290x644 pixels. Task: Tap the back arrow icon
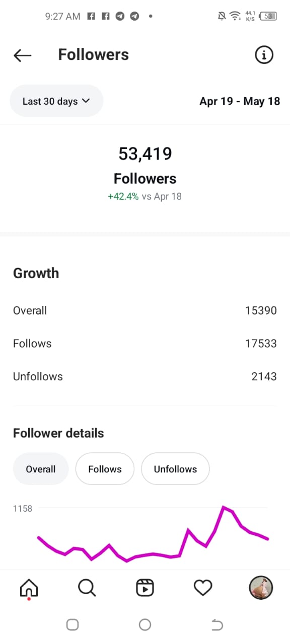(x=22, y=55)
